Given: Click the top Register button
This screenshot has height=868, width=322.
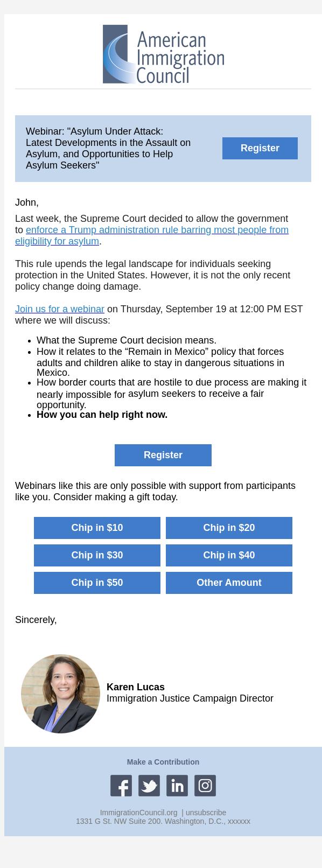Looking at the screenshot, I should 260,148.
